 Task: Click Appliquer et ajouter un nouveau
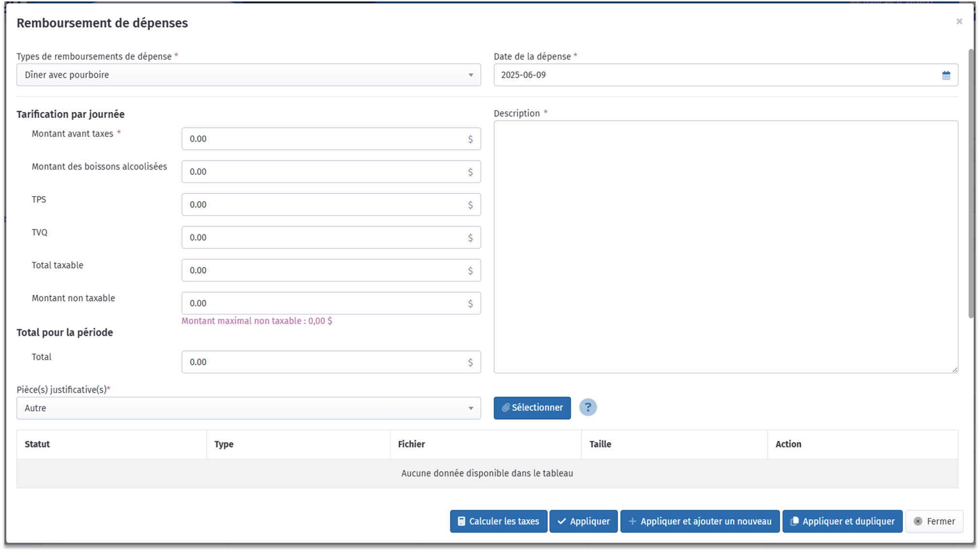pos(700,521)
